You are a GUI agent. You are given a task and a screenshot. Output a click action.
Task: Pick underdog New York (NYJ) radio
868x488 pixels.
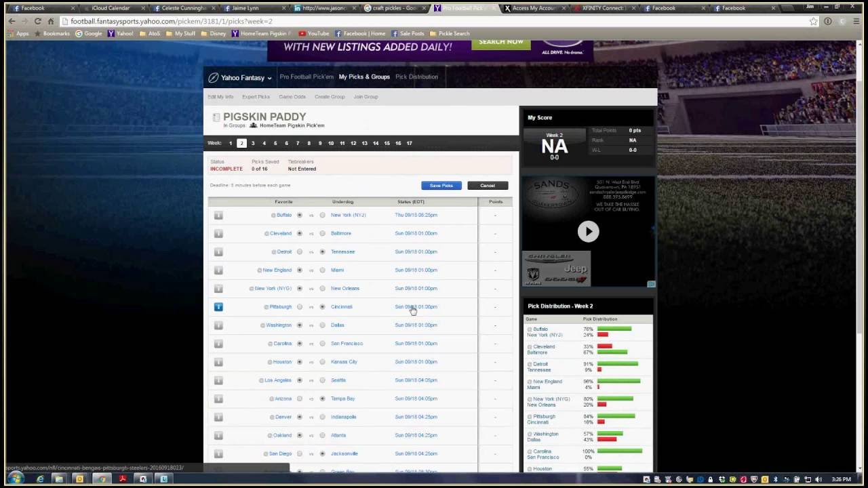322,215
